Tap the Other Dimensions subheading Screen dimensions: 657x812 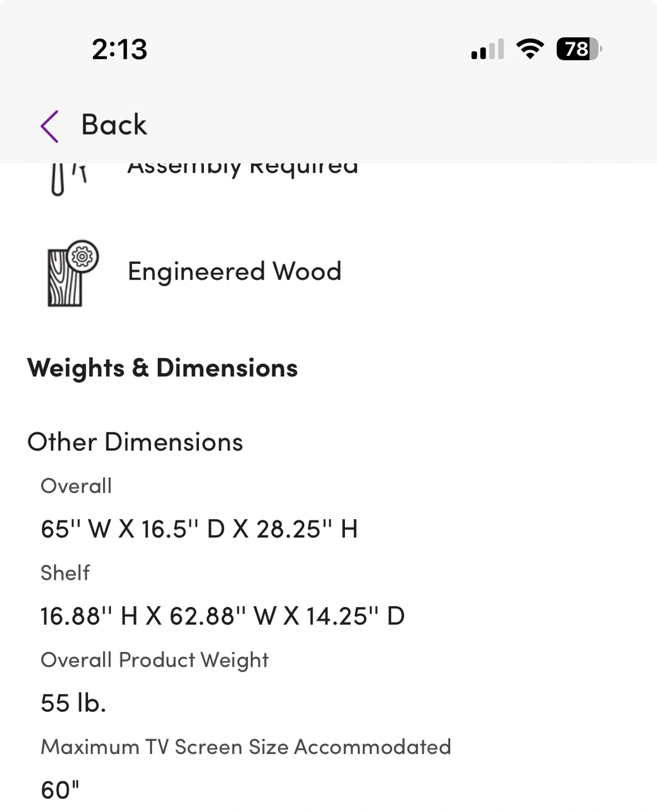(135, 442)
